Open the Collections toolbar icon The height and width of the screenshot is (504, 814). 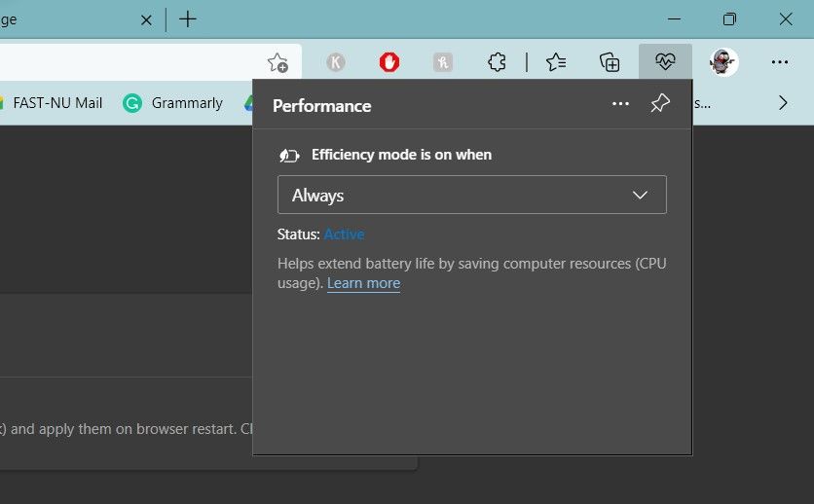[x=610, y=62]
